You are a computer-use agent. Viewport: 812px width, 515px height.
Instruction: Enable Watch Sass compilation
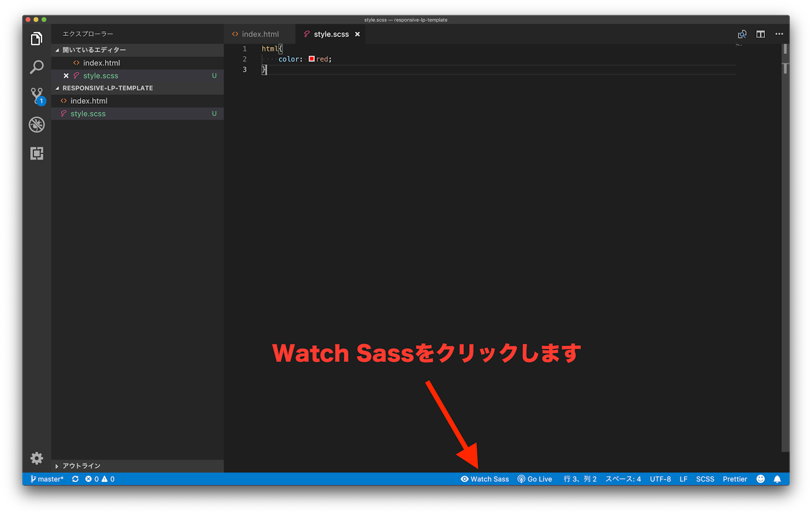[x=485, y=479]
